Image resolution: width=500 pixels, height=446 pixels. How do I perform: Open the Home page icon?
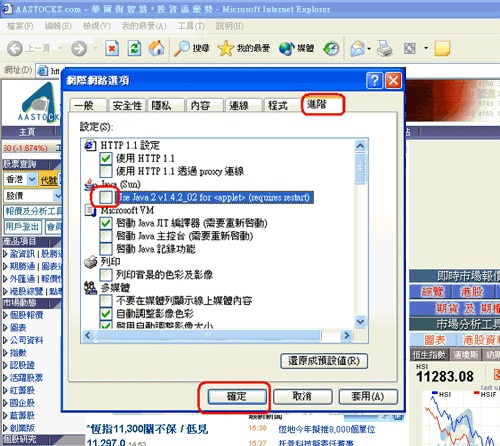point(156,48)
